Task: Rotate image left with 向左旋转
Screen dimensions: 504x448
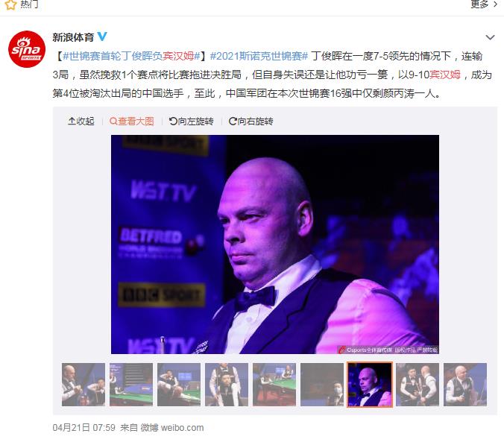Action: (192, 122)
